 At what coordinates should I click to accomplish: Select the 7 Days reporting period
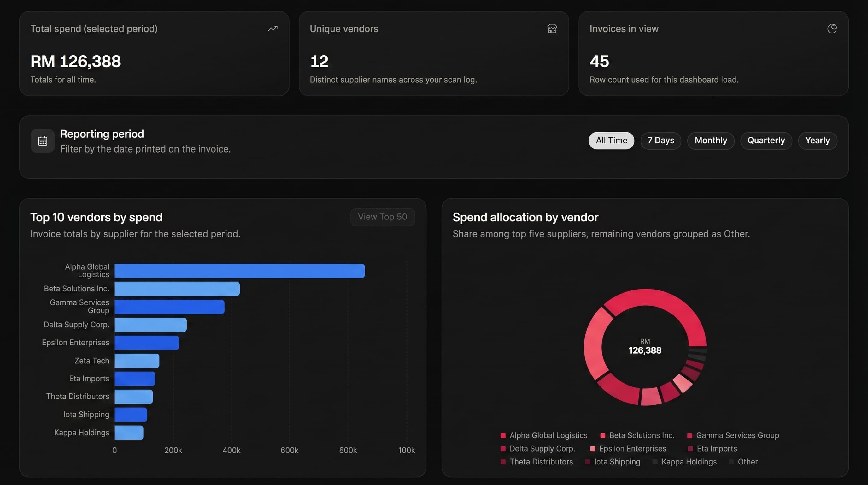(660, 140)
